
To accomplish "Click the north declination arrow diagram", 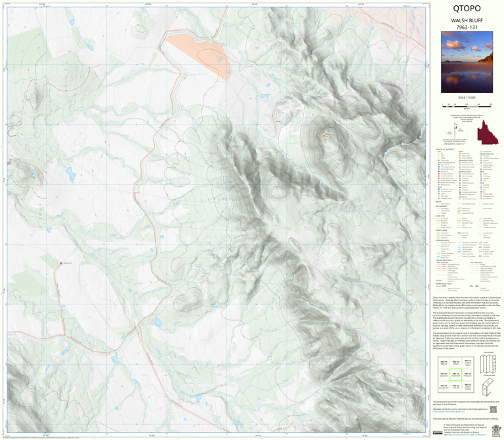I will tap(455, 132).
